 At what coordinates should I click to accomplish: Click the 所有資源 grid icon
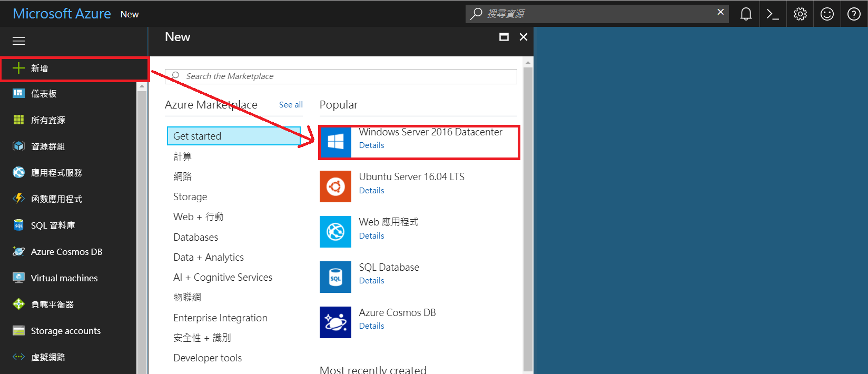coord(18,120)
